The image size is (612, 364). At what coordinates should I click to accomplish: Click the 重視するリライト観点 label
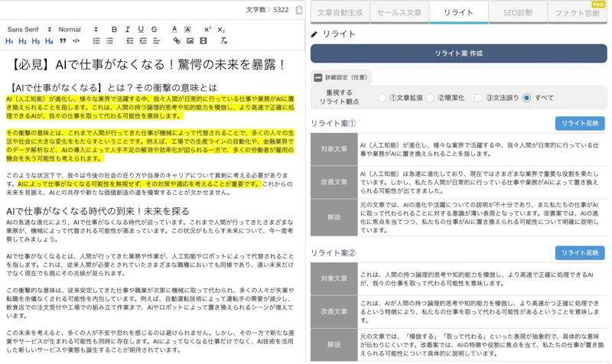(339, 97)
